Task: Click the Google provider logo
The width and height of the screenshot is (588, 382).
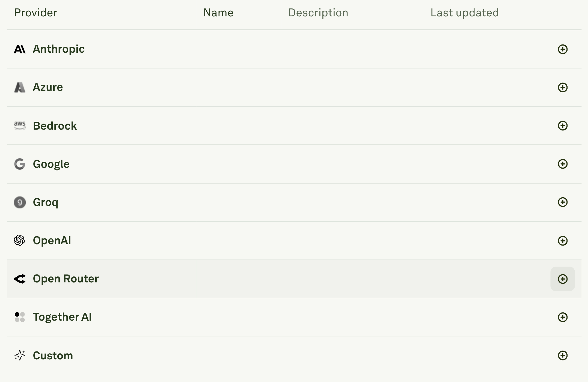Action: [20, 164]
